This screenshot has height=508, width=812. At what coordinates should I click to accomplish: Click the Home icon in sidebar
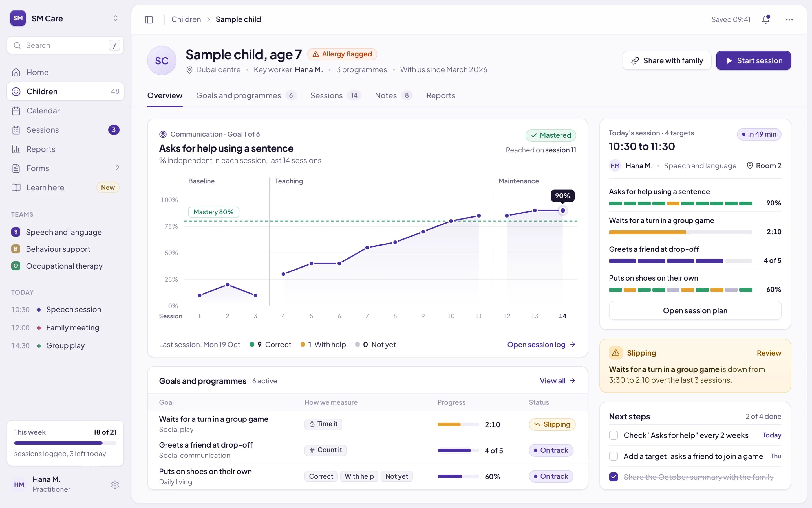[16, 72]
